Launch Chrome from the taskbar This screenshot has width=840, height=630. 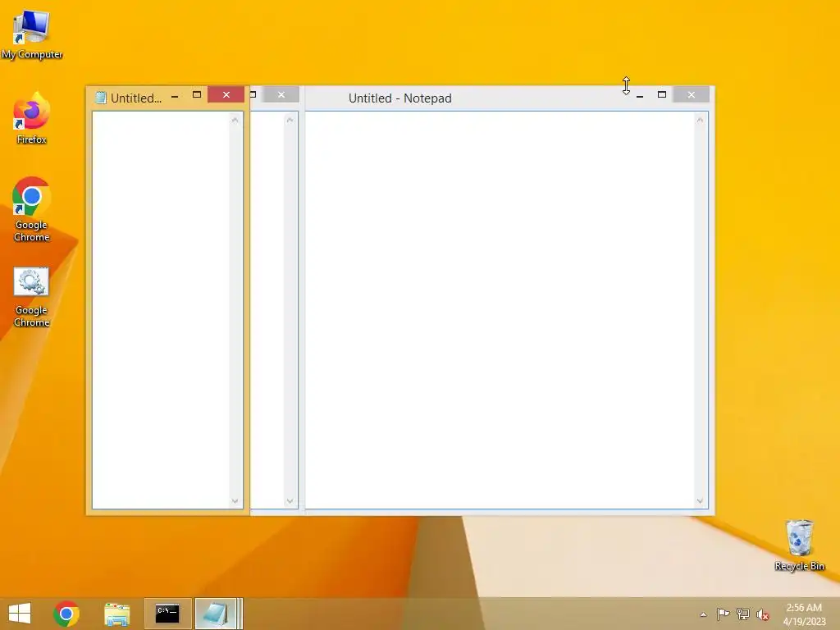pyautogui.click(x=66, y=614)
